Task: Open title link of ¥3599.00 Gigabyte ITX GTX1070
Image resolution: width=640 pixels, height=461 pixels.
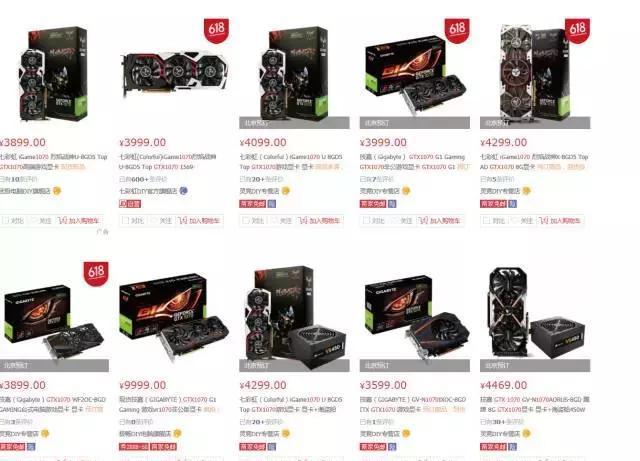Action: [413, 404]
